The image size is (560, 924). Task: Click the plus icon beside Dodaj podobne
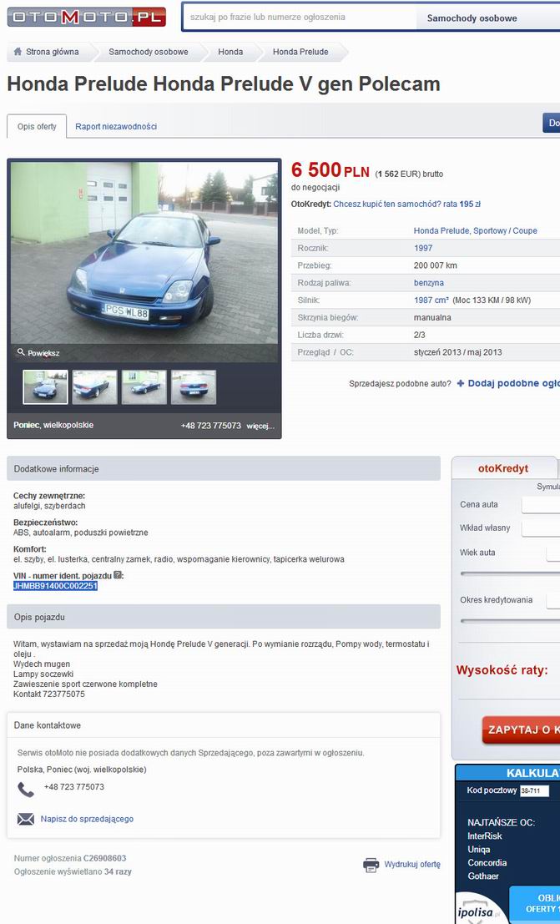(461, 383)
